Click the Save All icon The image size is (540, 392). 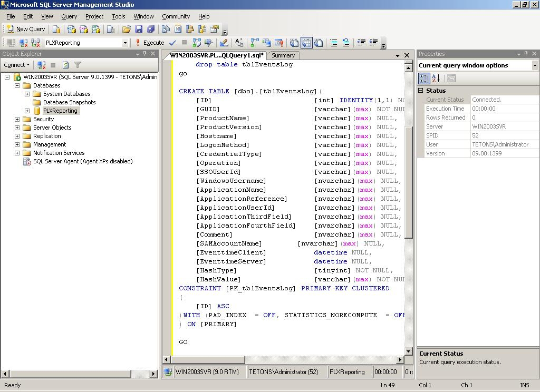(x=151, y=30)
